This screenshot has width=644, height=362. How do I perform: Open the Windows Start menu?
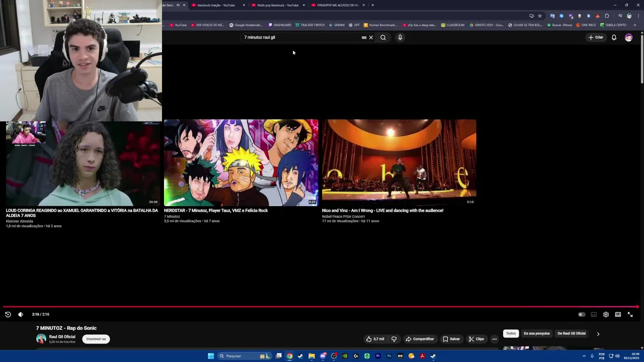(211, 356)
